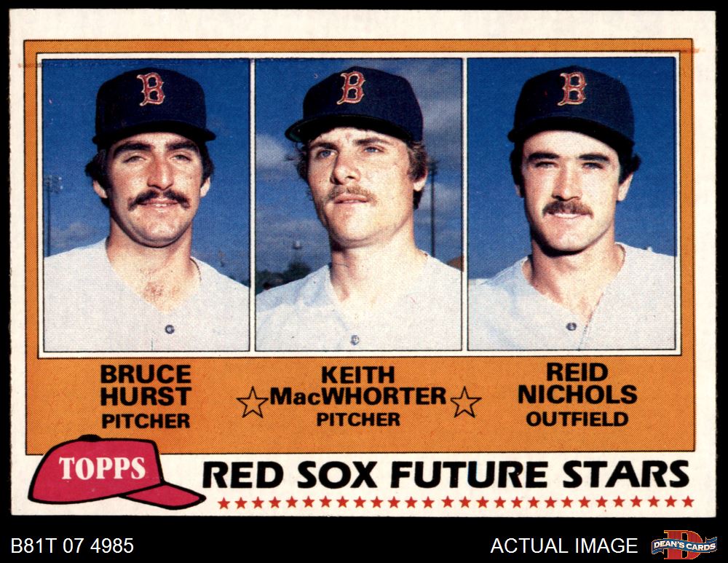Select Bruce Hurst's portrait photo

tap(146, 205)
